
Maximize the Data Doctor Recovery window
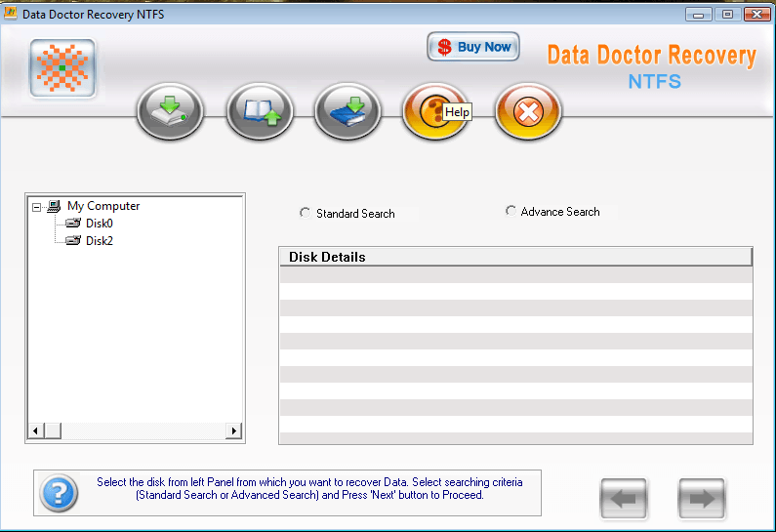click(727, 15)
